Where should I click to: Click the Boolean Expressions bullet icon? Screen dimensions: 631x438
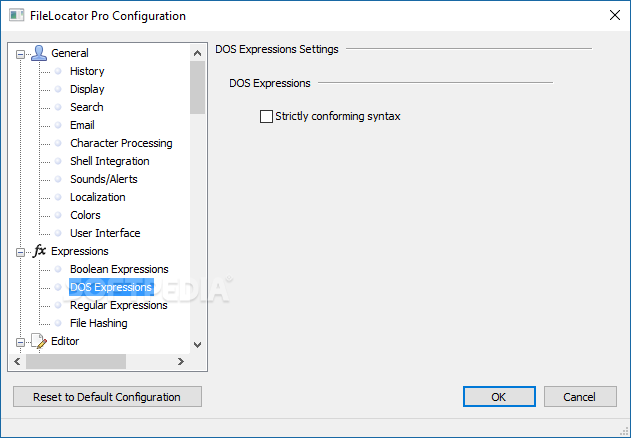pyautogui.click(x=58, y=269)
